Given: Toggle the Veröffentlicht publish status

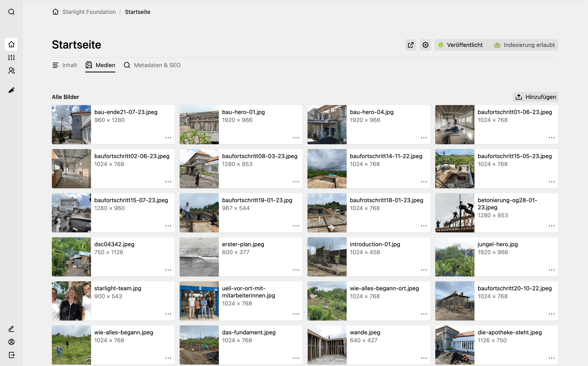Looking at the screenshot, I should [460, 45].
